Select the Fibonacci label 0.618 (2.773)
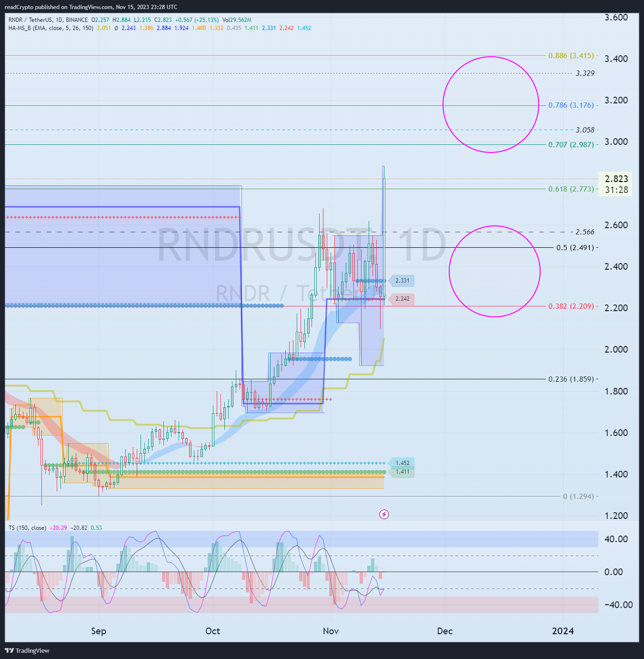644x659 pixels. [x=571, y=189]
